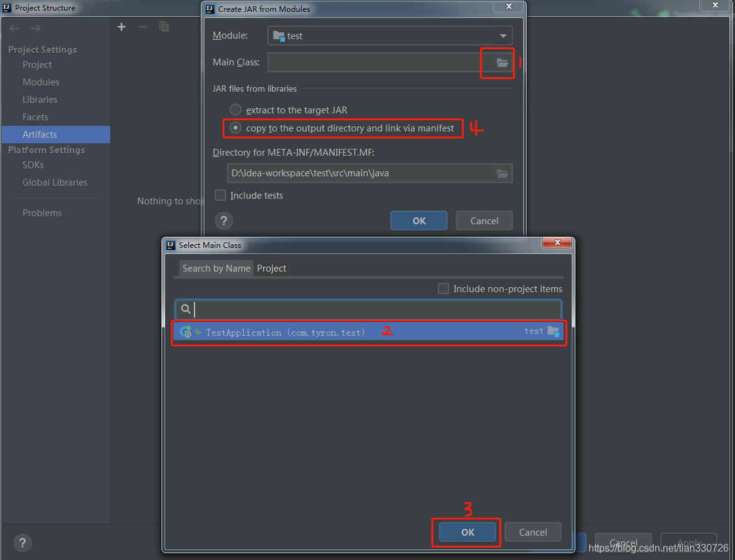
Task: Click the search magnifier icon
Action: (186, 309)
